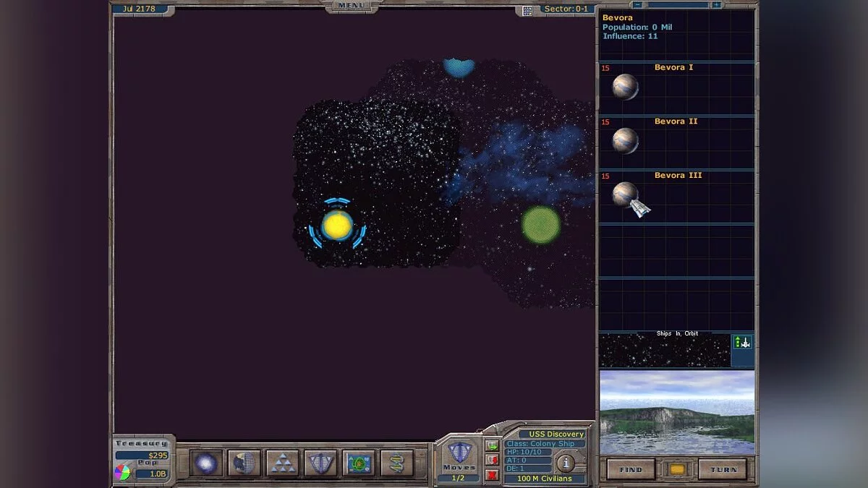Open the green map screen icon
The height and width of the screenshot is (488, 868).
359,463
